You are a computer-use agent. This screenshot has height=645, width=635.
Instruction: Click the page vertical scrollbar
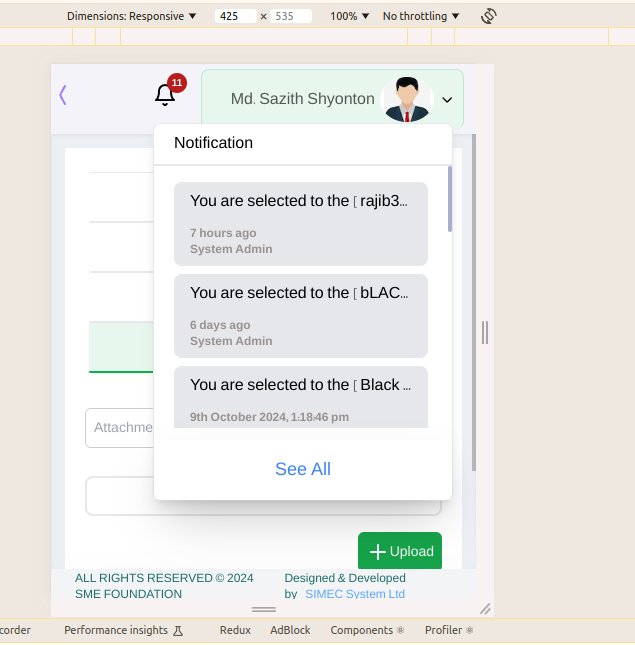[474, 302]
